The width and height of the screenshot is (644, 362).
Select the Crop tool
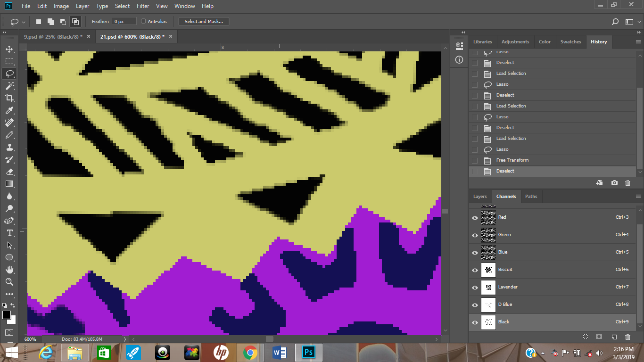tap(9, 98)
